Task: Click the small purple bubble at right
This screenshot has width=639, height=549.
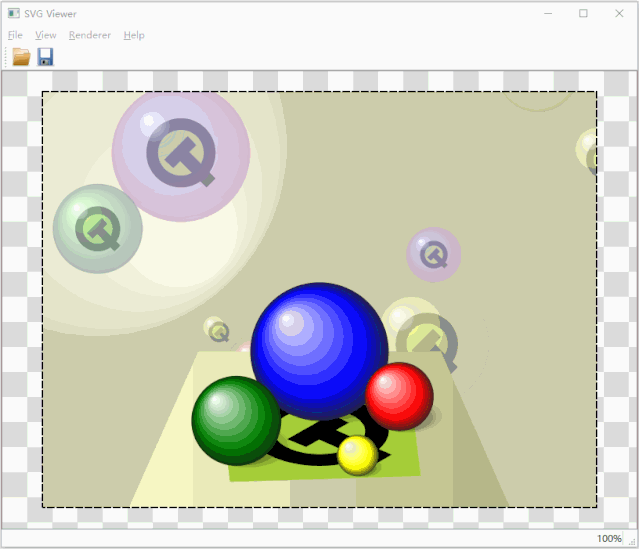Action: (x=434, y=255)
